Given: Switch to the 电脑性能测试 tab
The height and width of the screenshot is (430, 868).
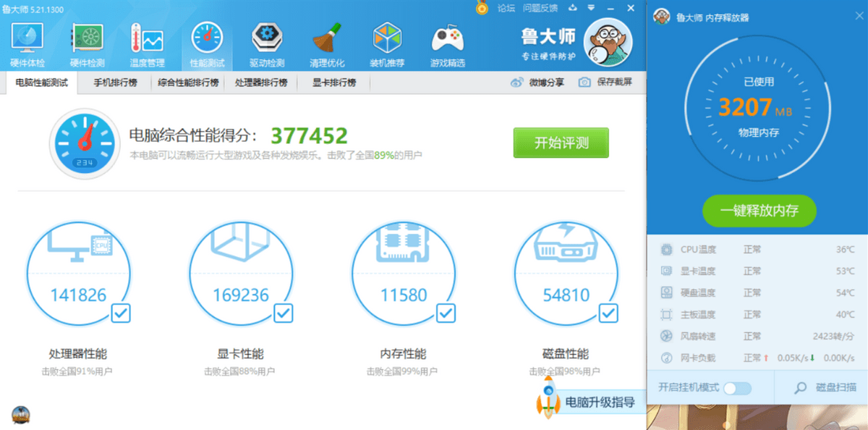Looking at the screenshot, I should click(x=41, y=83).
